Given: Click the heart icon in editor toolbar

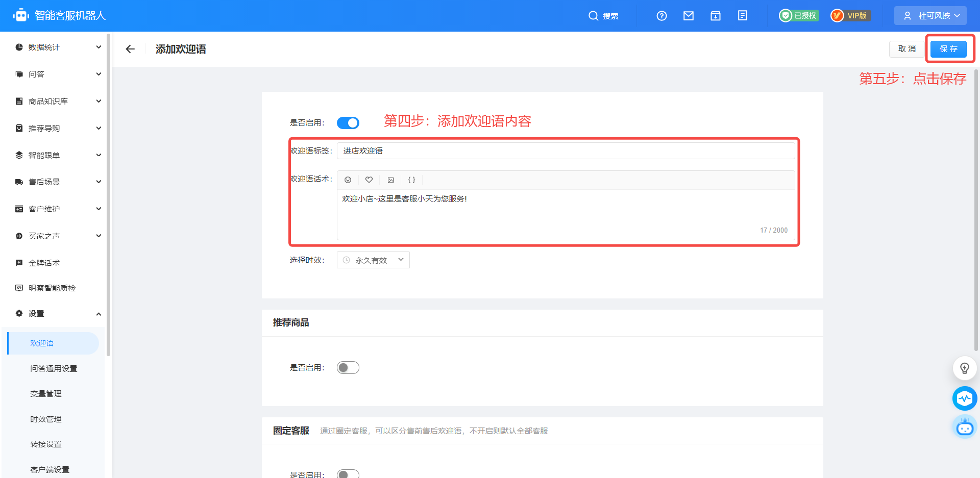Looking at the screenshot, I should [x=369, y=180].
